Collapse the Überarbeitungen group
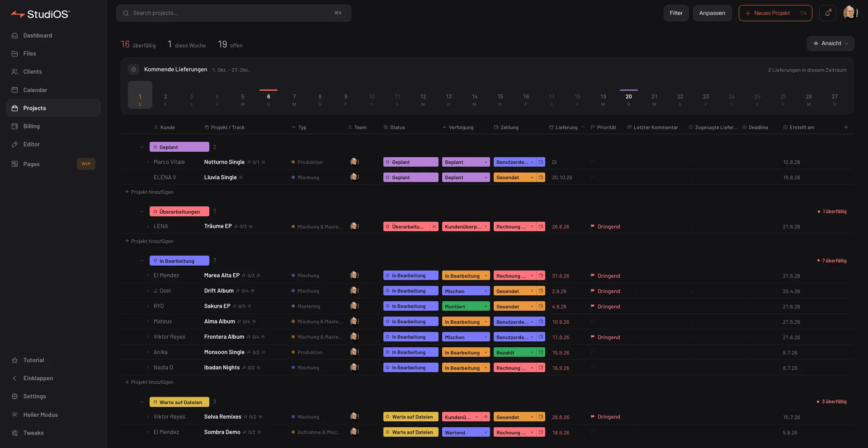The height and width of the screenshot is (448, 868). [x=142, y=212]
